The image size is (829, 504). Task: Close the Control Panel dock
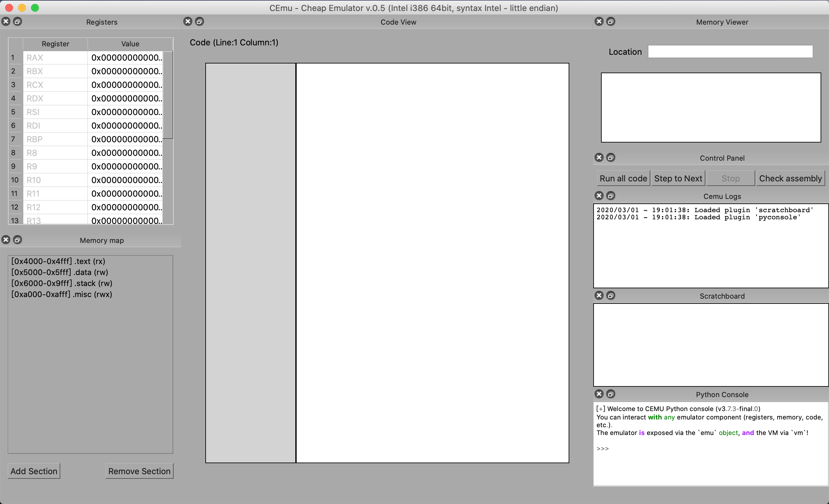[599, 157]
